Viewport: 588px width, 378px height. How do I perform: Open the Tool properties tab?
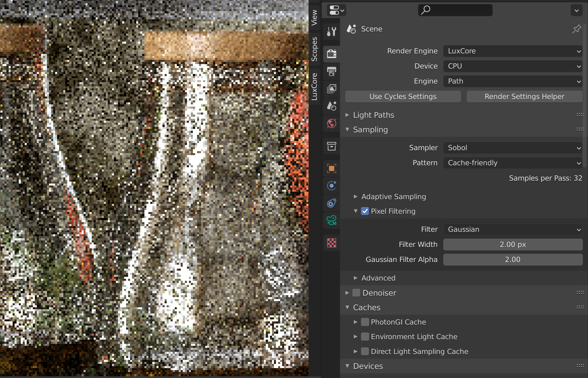[331, 31]
